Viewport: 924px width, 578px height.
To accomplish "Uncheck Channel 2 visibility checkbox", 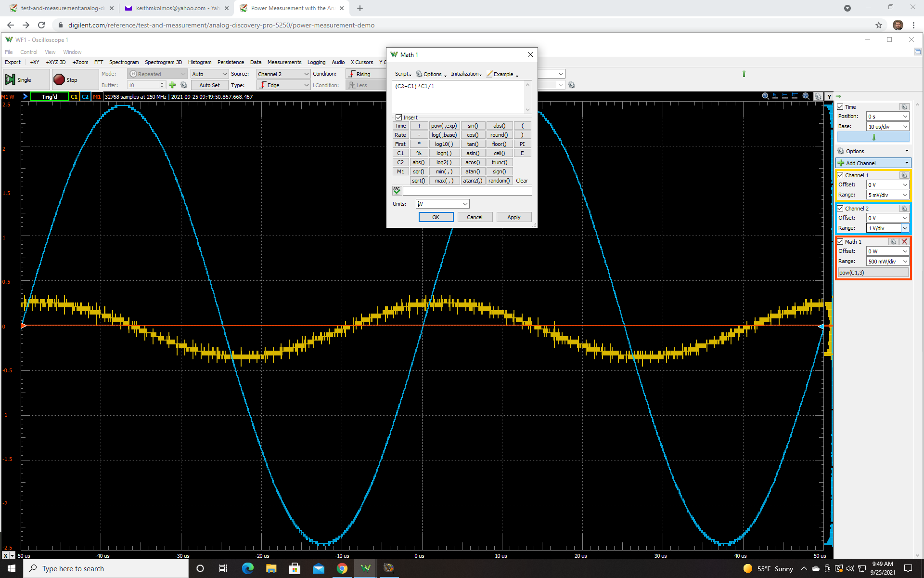I will pyautogui.click(x=840, y=209).
